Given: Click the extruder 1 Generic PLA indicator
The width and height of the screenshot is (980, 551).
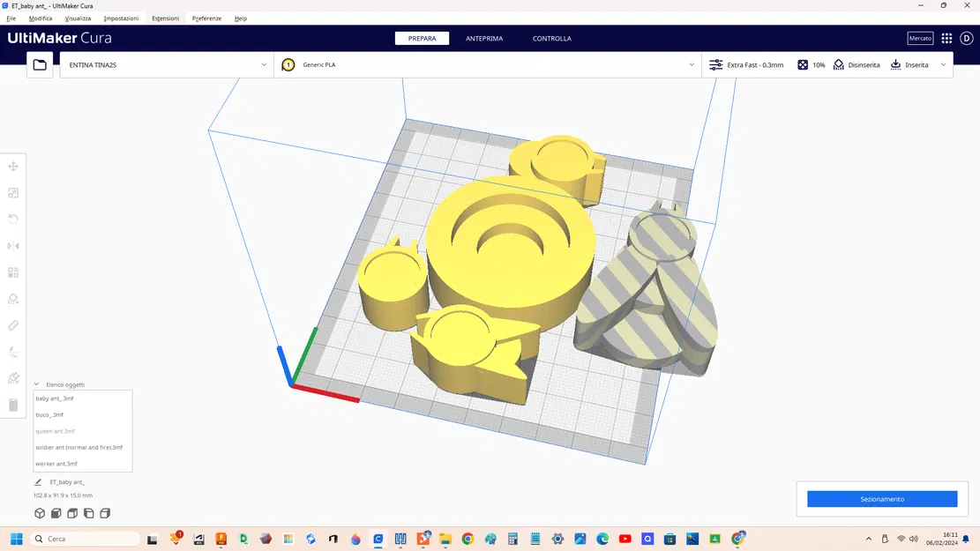Looking at the screenshot, I should tap(288, 64).
